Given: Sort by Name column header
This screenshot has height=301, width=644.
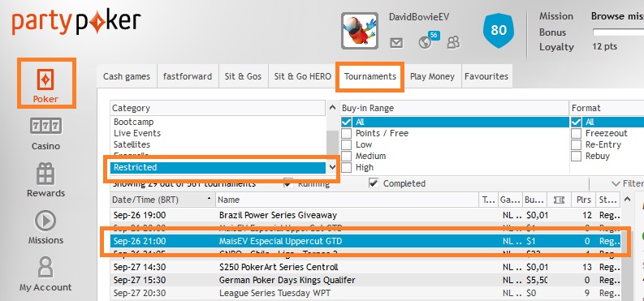Looking at the screenshot, I should click(x=347, y=200).
